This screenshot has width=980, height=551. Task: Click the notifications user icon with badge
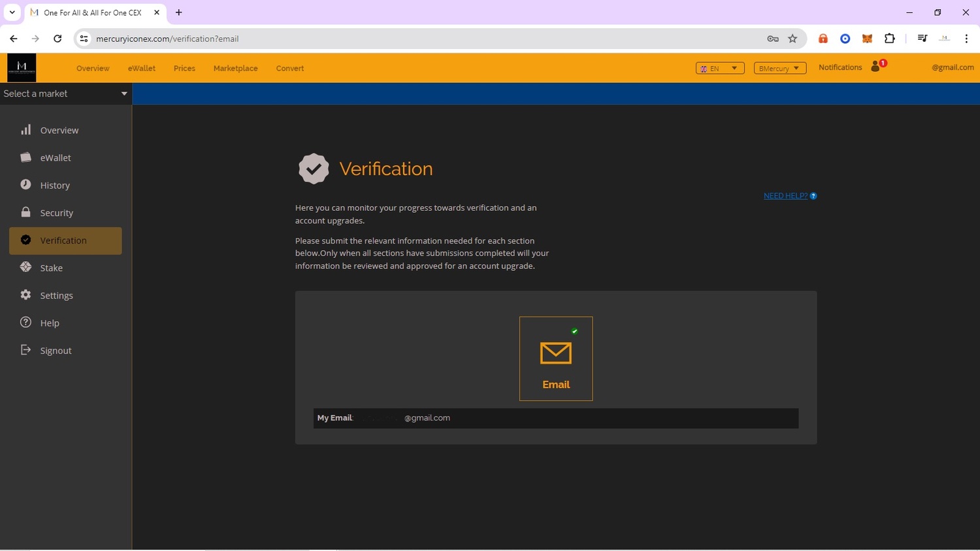pyautogui.click(x=877, y=67)
